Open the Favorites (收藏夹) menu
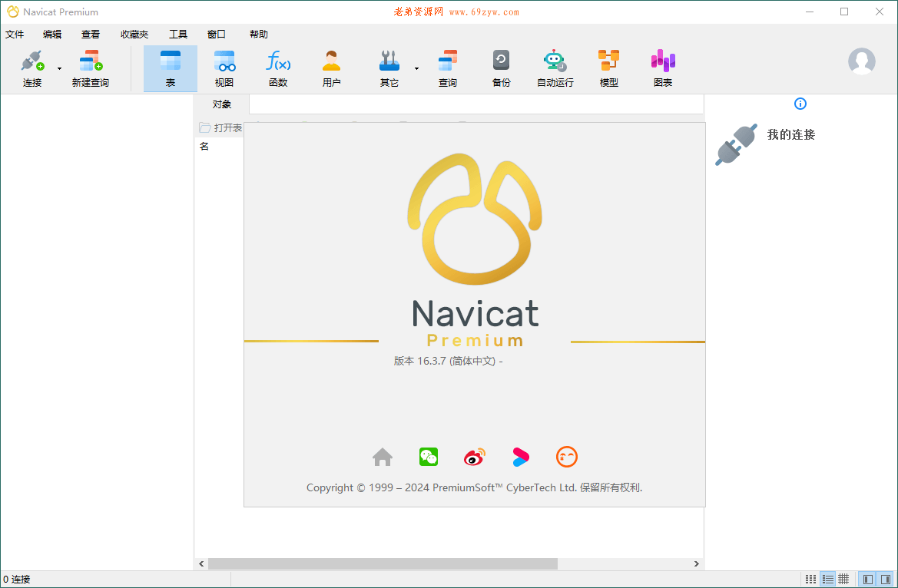The image size is (898, 588). click(134, 35)
